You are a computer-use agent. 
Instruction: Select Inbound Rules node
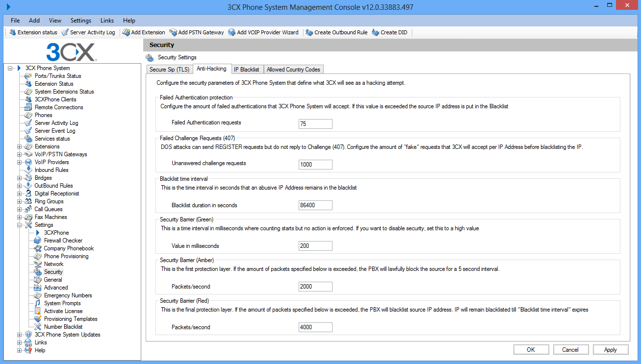(51, 170)
